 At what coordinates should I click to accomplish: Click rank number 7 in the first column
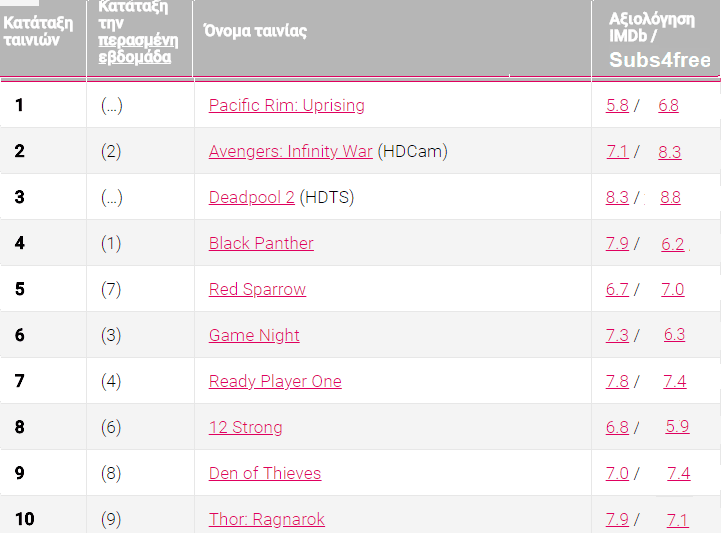coord(19,381)
